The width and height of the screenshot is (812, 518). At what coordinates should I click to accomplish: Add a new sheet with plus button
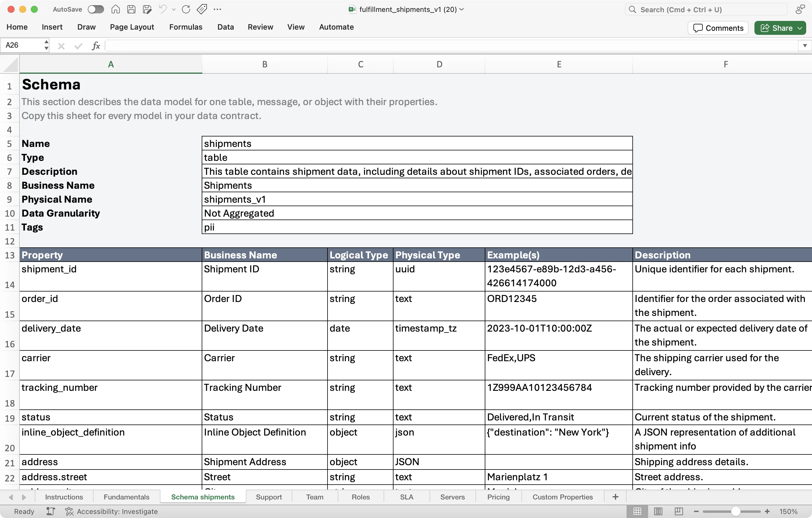[616, 497]
